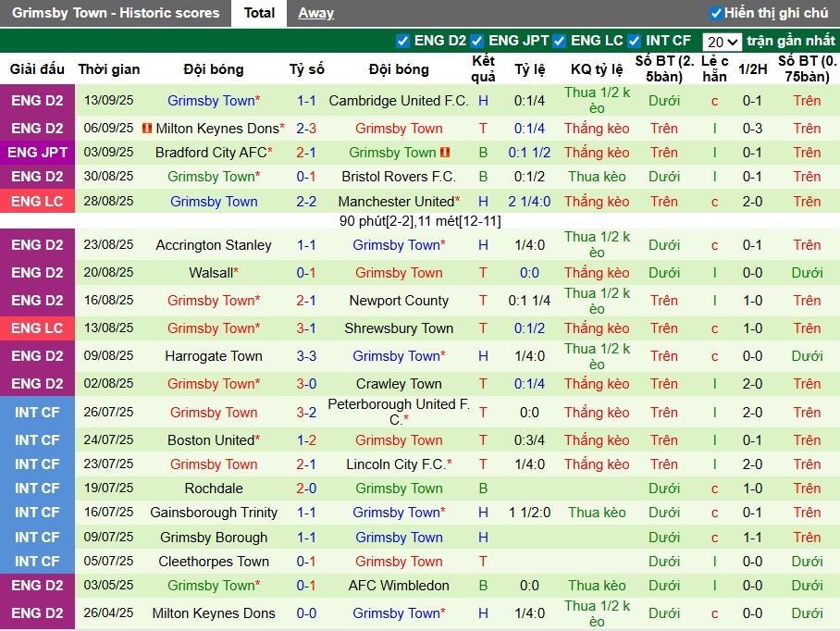Click the ENG JPT league badge
This screenshot has width=840, height=631.
(x=37, y=152)
